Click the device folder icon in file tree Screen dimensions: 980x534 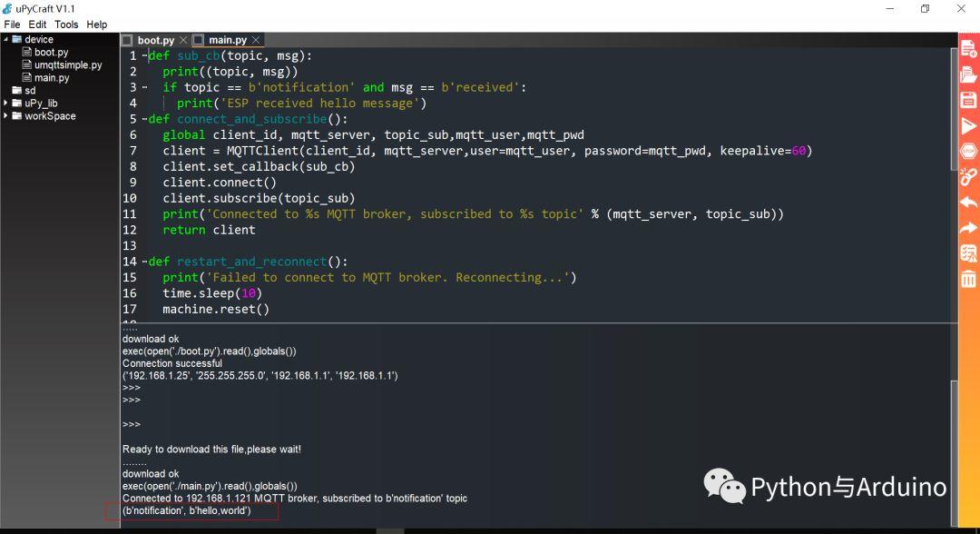(17, 39)
